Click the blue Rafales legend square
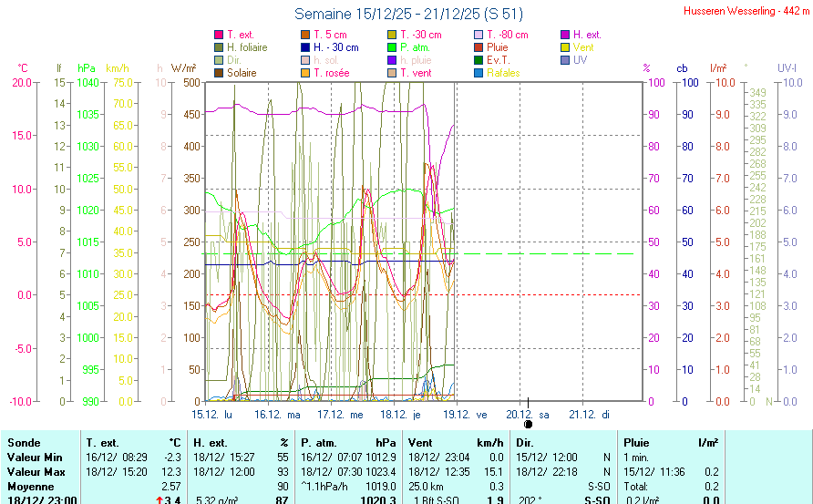Viewport: 813px width, 504px height. pyautogui.click(x=479, y=73)
